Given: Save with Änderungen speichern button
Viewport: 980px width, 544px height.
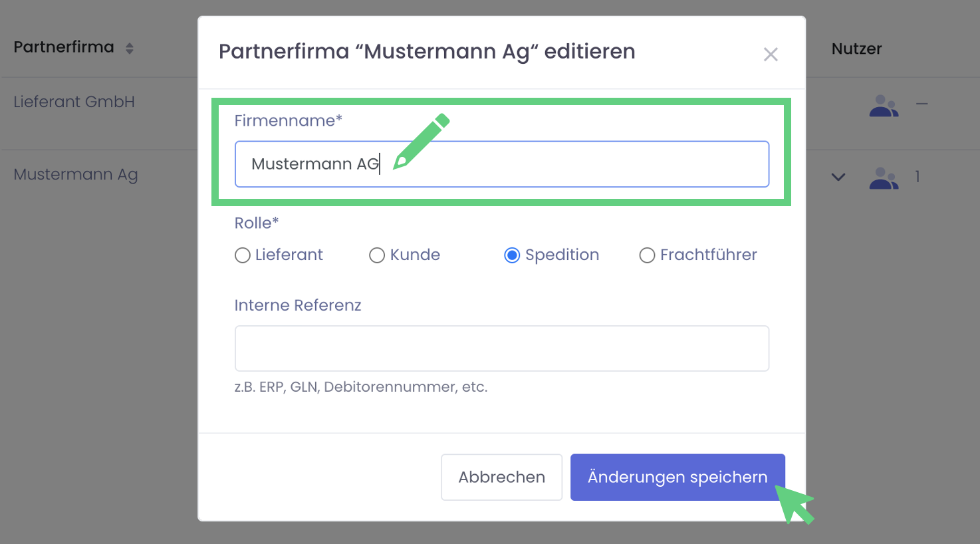Looking at the screenshot, I should 677,477.
